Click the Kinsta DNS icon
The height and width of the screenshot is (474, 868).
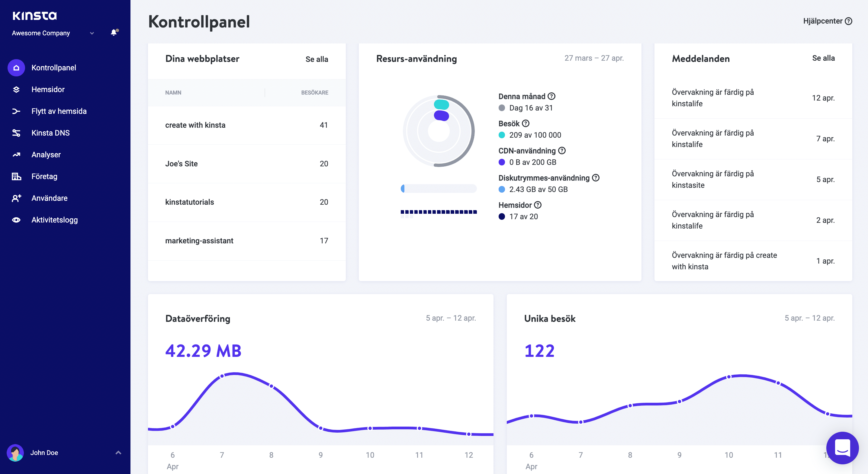[x=16, y=133]
